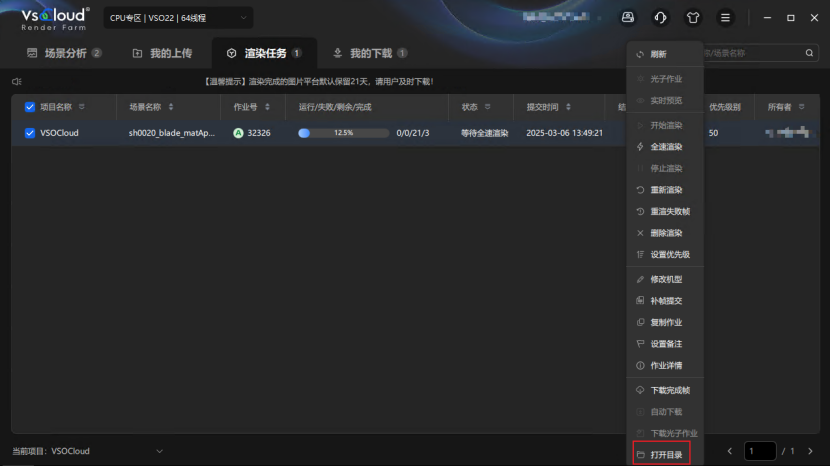Screen dimensions: 830x466
Task: Go to previous page arrow
Action: [730, 451]
